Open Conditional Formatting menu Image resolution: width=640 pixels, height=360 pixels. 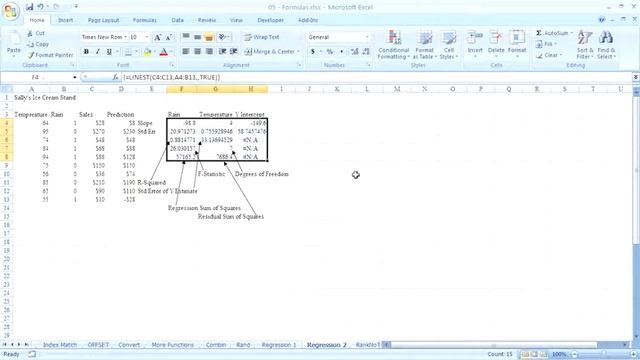tap(393, 45)
